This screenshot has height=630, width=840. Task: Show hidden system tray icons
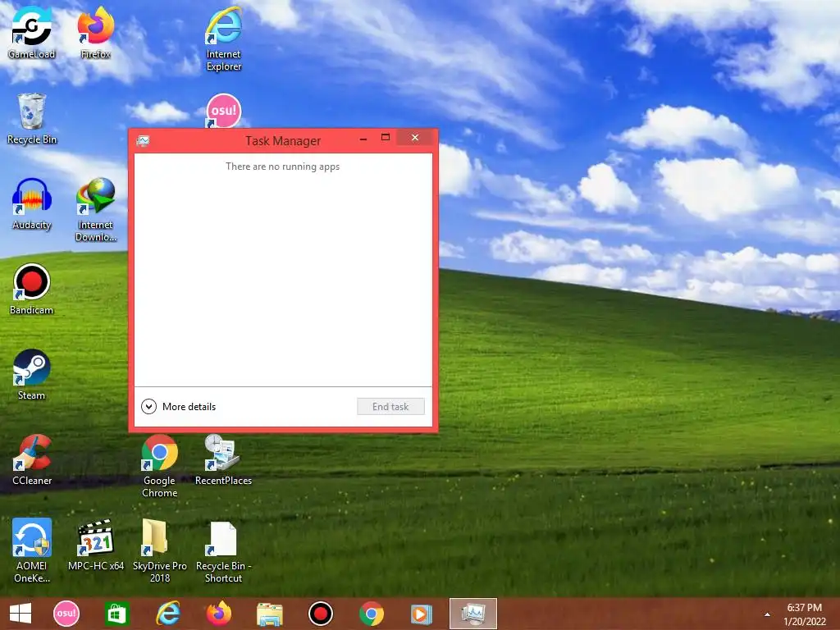(x=767, y=614)
